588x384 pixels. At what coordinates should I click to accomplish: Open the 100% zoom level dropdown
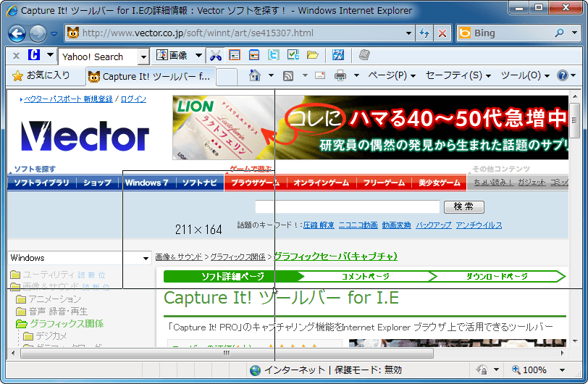(562, 370)
